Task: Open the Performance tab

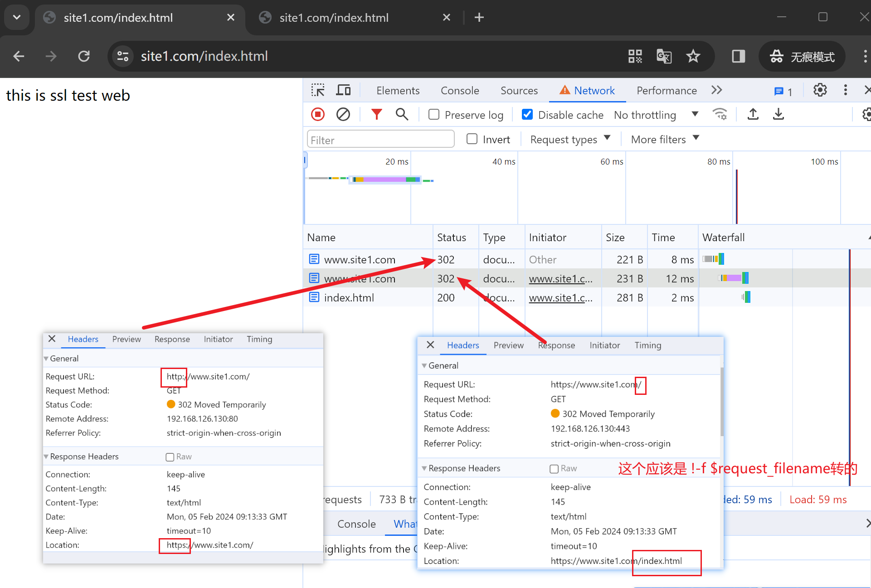Action: 667,91
